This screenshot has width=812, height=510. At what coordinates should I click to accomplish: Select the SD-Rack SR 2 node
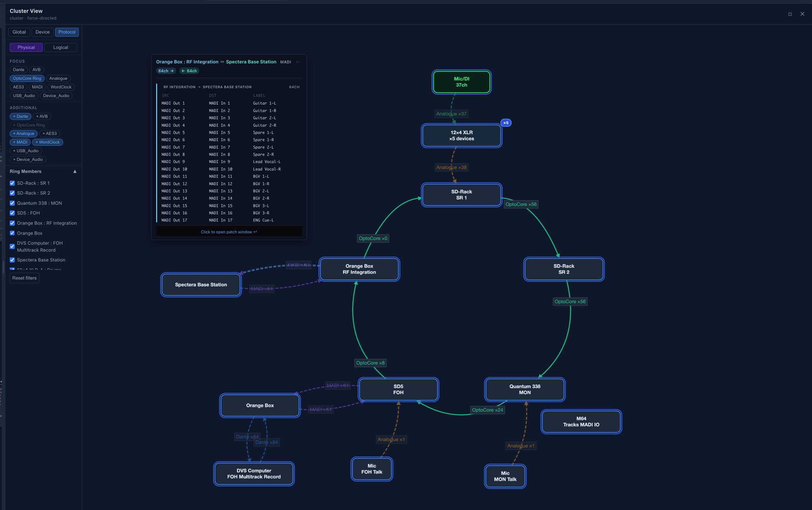point(564,269)
